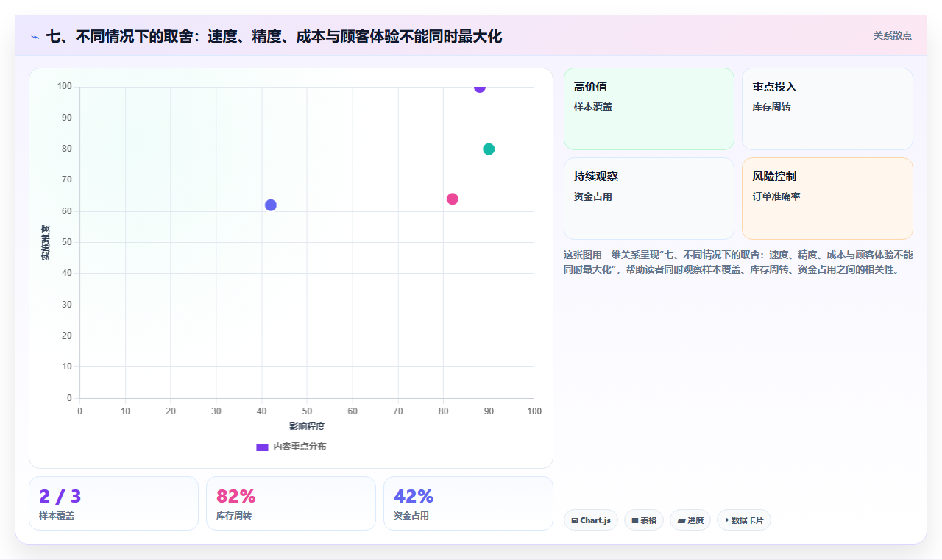Image resolution: width=942 pixels, height=560 pixels.
Task: Click the icon on the Chart.js chip
Action: [x=575, y=520]
